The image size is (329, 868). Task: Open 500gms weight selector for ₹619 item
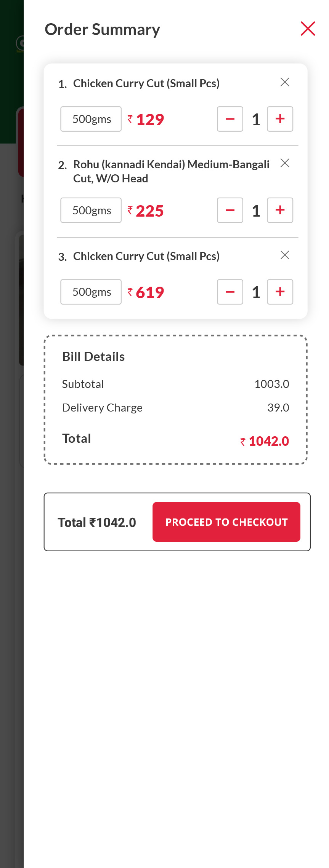coord(91,292)
